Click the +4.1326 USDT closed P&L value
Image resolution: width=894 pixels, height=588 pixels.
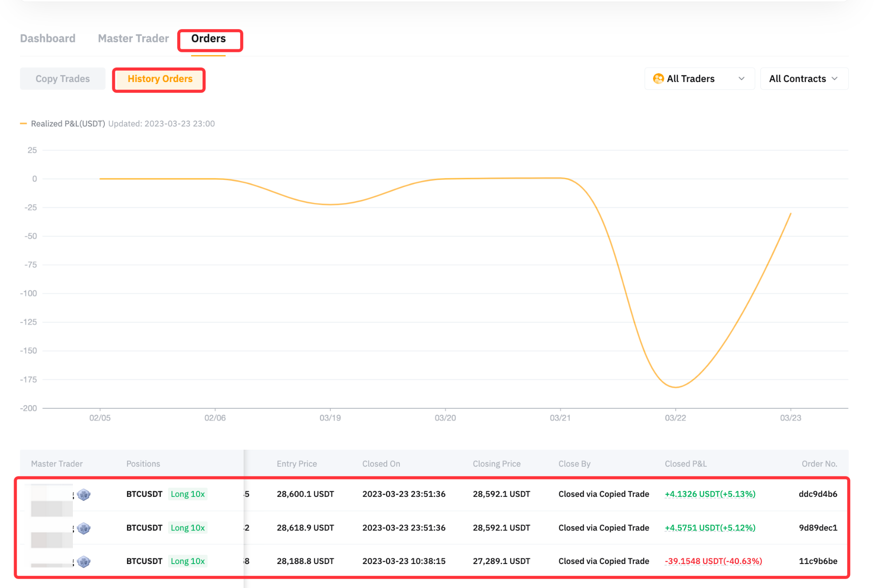pos(710,494)
